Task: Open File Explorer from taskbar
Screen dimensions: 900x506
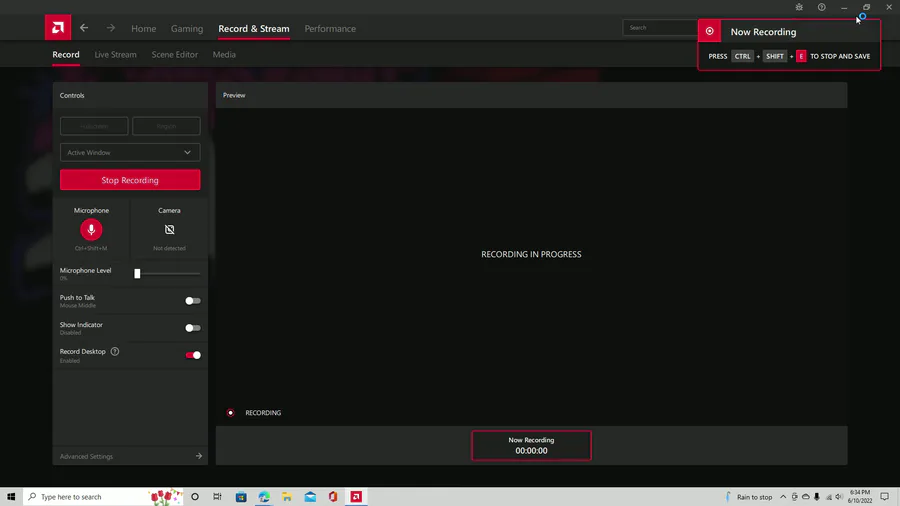Action: point(287,496)
